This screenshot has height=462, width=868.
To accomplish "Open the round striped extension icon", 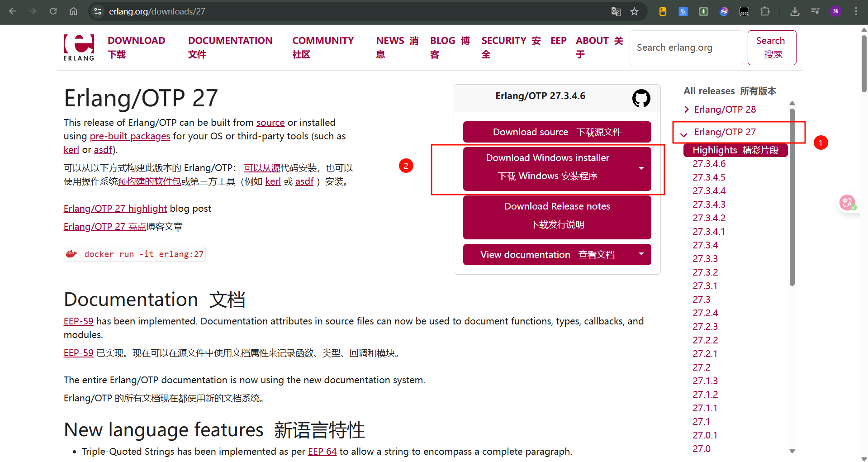I will click(724, 11).
